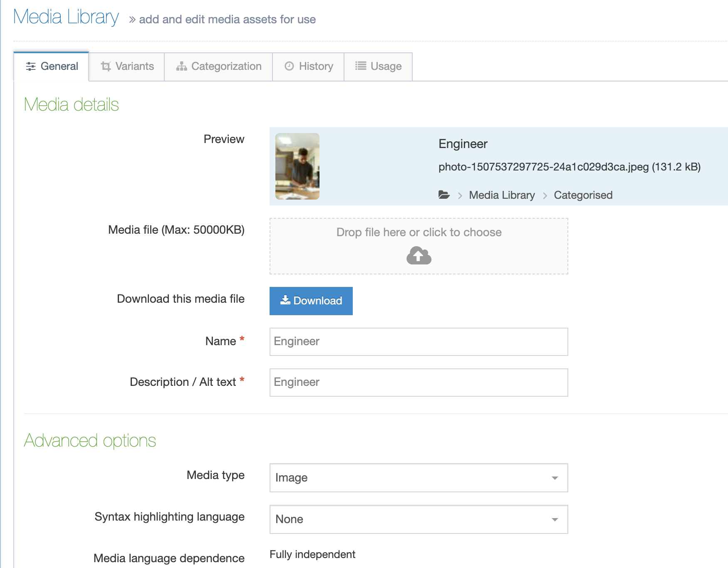Image resolution: width=728 pixels, height=568 pixels.
Task: Click the list icon on Usage tab
Action: 361,66
